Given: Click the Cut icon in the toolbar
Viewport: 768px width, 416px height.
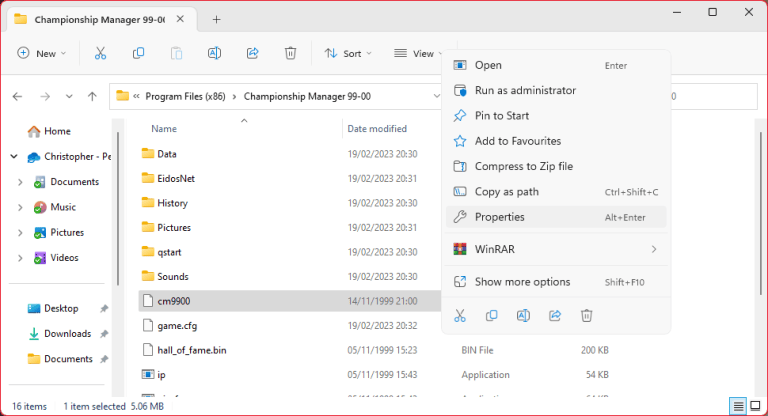Looking at the screenshot, I should pyautogui.click(x=100, y=53).
